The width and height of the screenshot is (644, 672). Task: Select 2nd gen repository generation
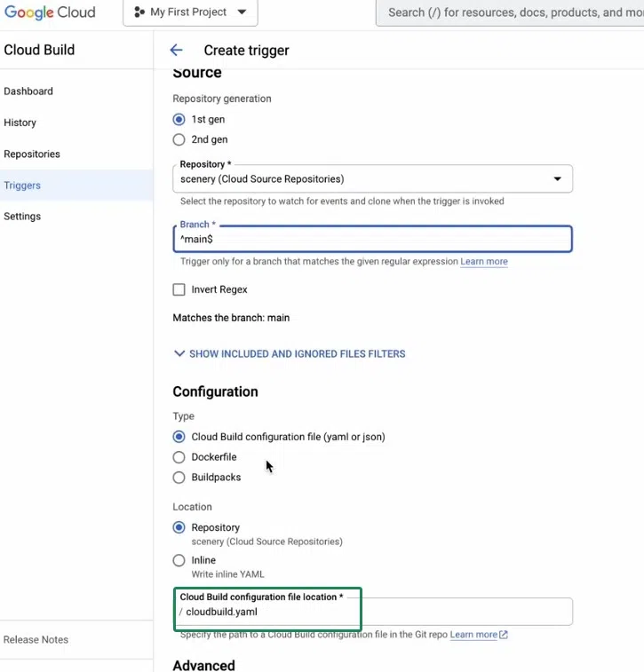pyautogui.click(x=179, y=139)
